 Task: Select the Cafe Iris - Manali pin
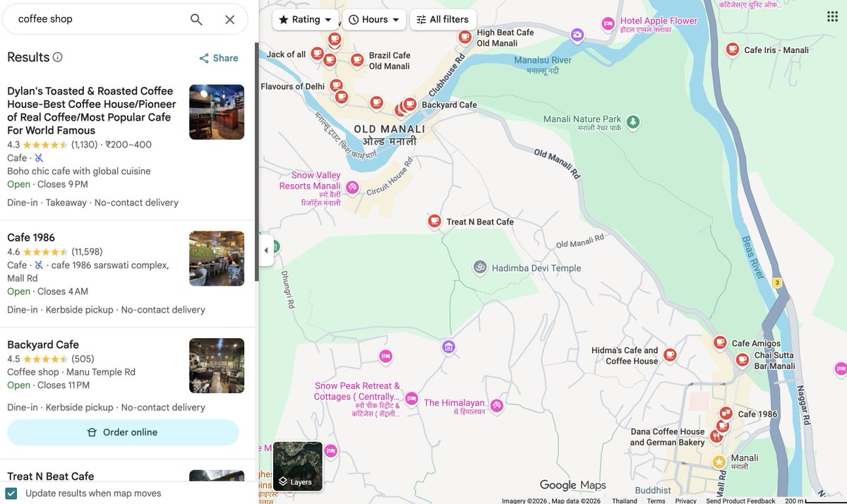pos(733,49)
